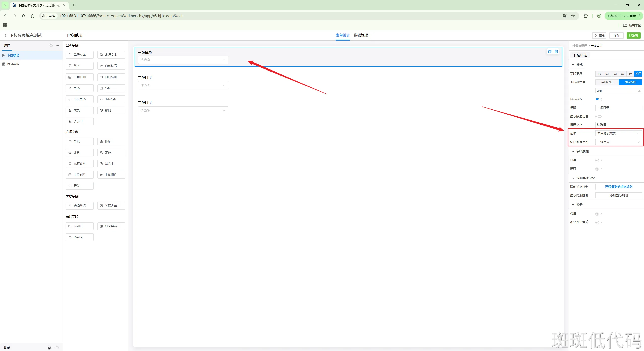Click the copy icon on 一级目录 field

[550, 51]
